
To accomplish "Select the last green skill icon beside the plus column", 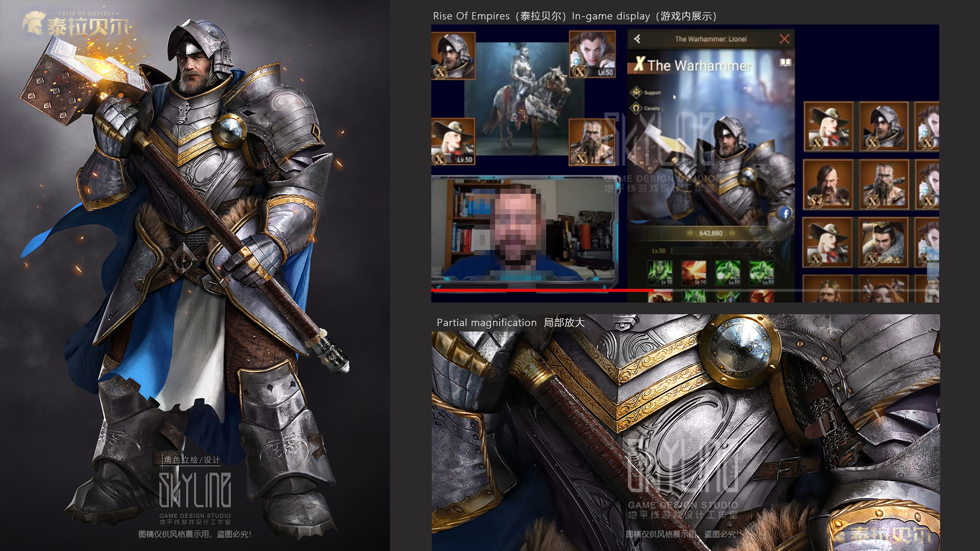I will (762, 272).
